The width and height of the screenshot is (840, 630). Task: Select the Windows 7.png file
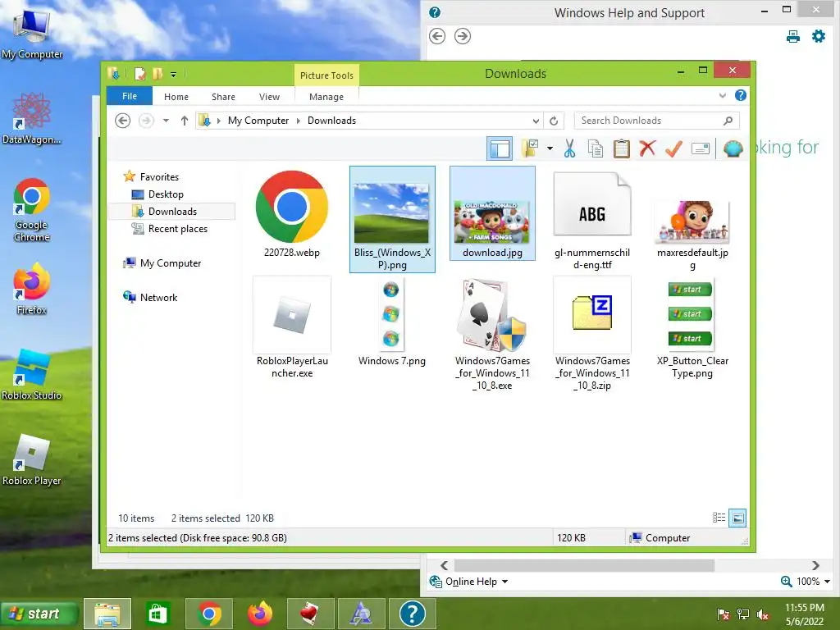(x=391, y=322)
